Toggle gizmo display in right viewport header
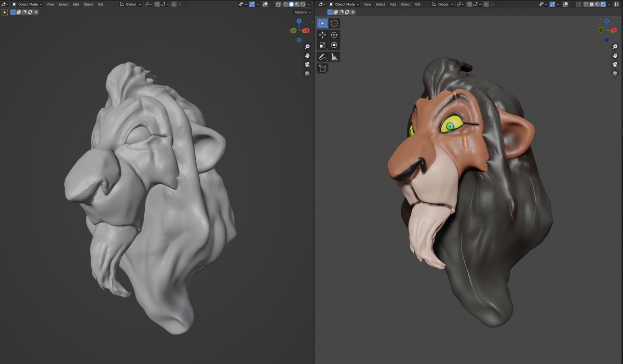The width and height of the screenshot is (623, 364). point(552,4)
